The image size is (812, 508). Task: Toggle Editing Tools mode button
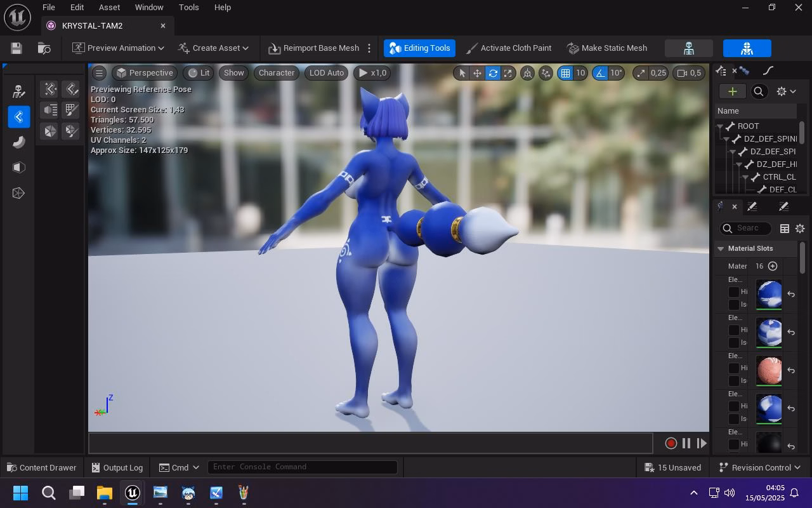click(419, 48)
